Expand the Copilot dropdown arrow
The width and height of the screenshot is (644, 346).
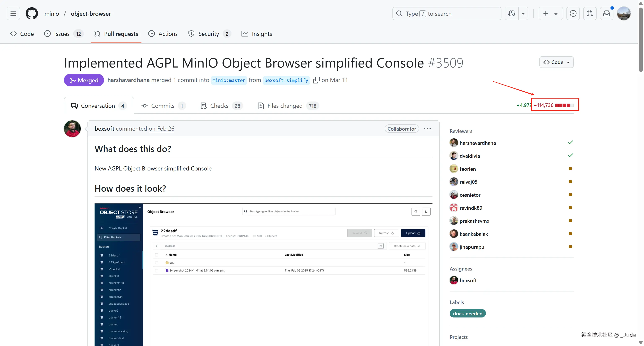point(523,13)
